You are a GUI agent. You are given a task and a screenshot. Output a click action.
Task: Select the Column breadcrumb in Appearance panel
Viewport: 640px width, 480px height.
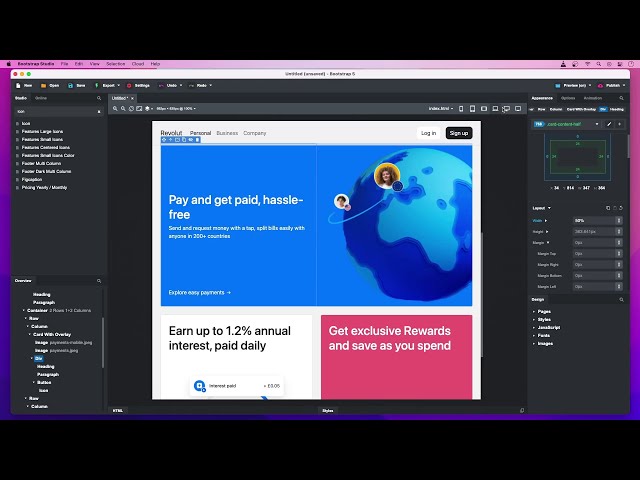(556, 109)
